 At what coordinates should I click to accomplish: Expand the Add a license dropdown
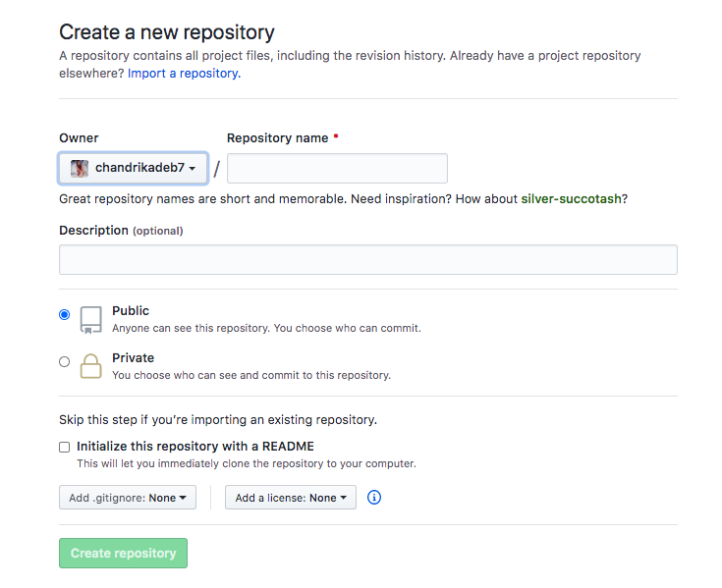290,498
